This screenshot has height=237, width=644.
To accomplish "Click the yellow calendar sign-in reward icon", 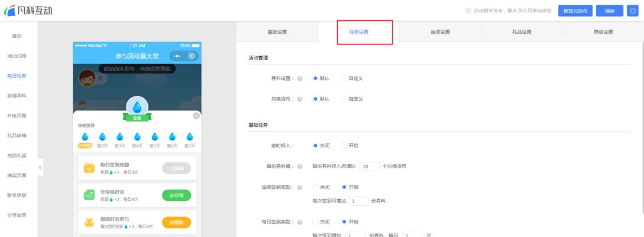I will pos(89,168).
